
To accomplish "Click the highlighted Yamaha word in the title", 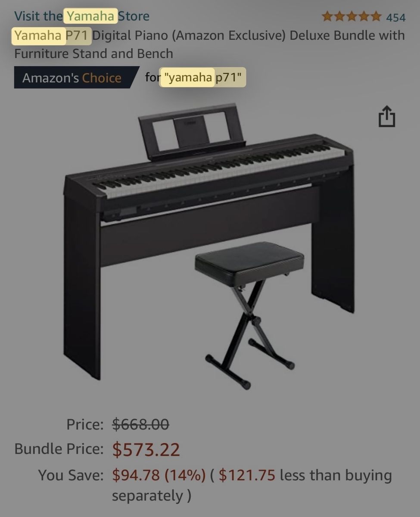I will tap(38, 35).
